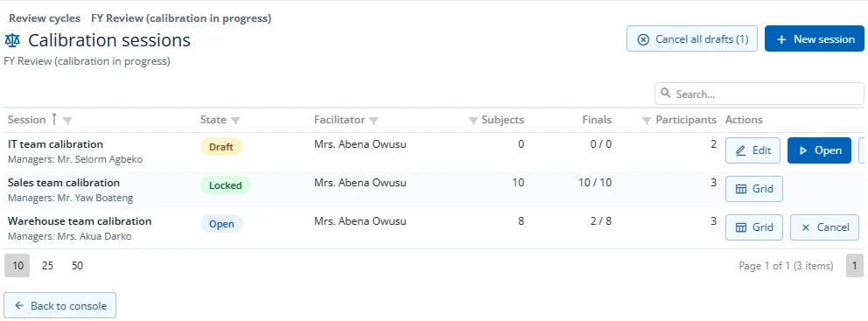868x321 pixels.
Task: Click the magnifier icon in the search box
Action: click(x=666, y=94)
